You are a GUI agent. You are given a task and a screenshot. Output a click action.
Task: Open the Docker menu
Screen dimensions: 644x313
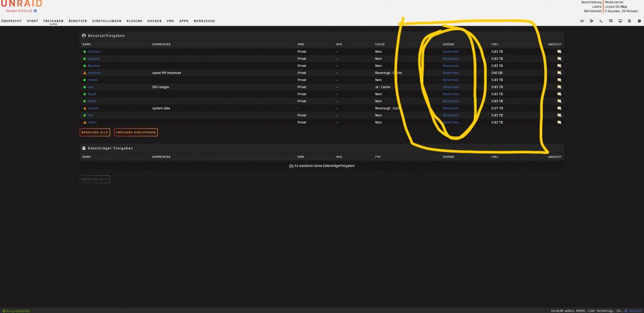[x=155, y=21]
